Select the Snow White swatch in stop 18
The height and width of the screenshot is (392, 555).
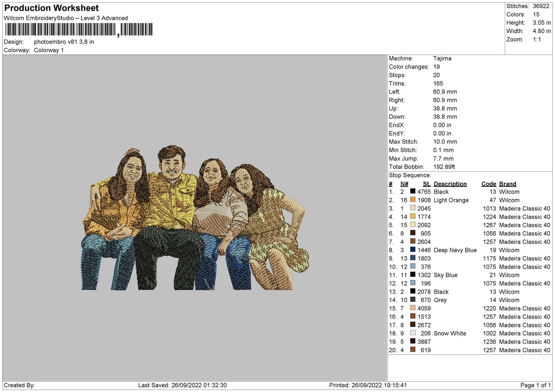pos(413,333)
